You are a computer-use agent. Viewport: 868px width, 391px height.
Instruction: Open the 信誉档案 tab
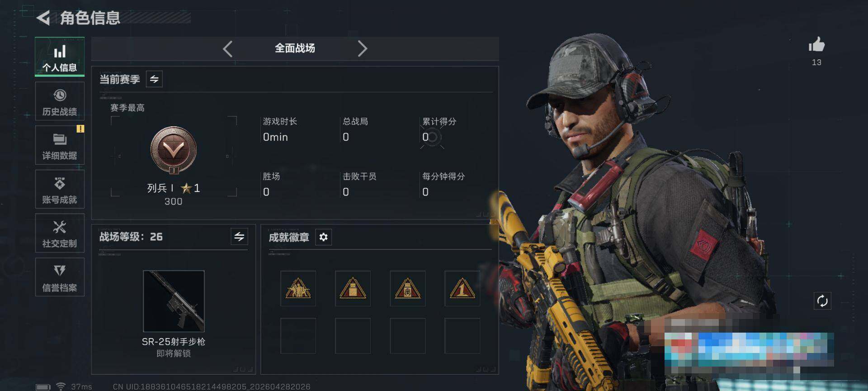pos(60,277)
